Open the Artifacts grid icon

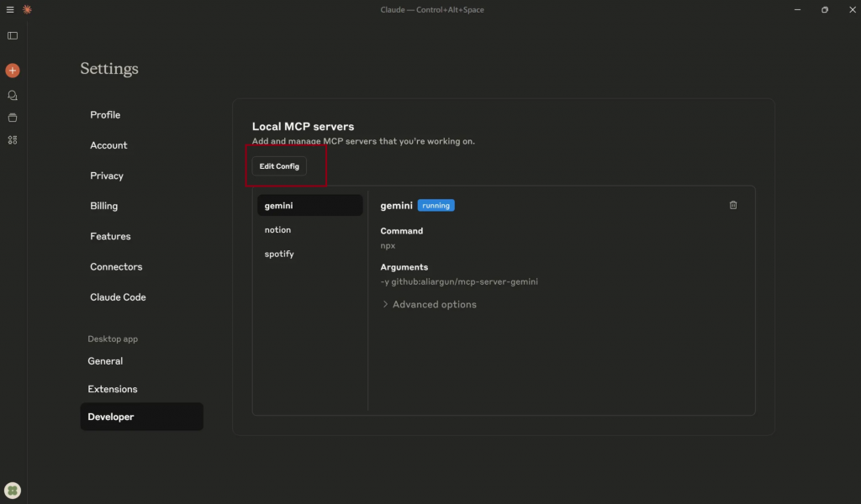click(12, 140)
